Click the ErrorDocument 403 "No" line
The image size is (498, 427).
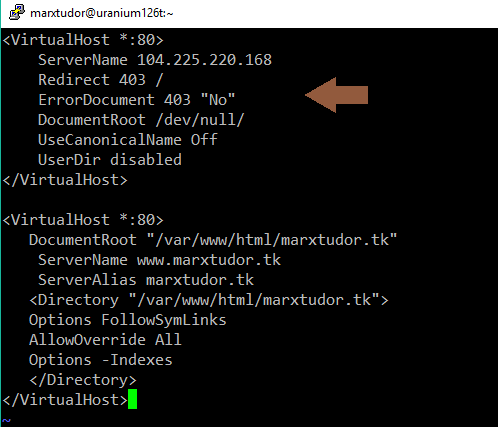pyautogui.click(x=137, y=100)
